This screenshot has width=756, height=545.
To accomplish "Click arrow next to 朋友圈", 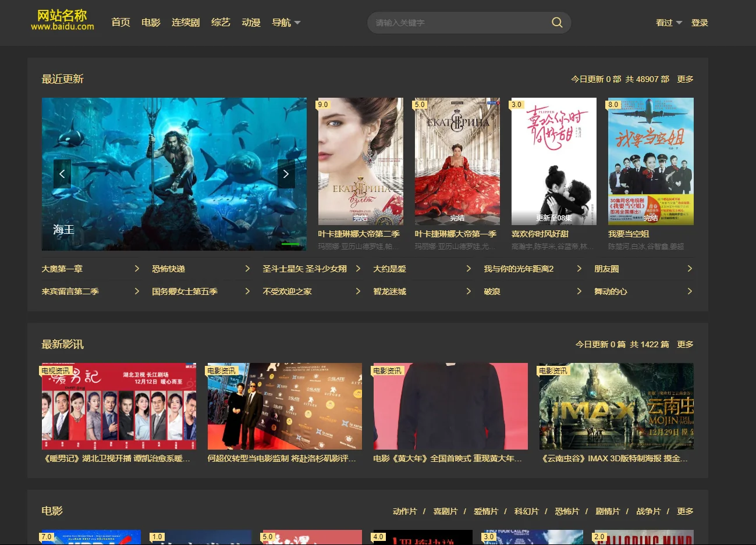I will click(x=690, y=269).
